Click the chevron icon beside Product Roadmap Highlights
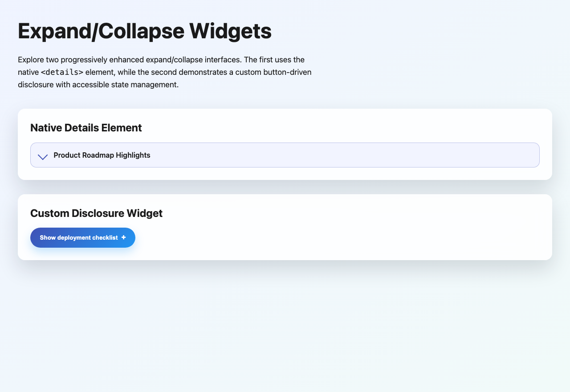 [42, 157]
